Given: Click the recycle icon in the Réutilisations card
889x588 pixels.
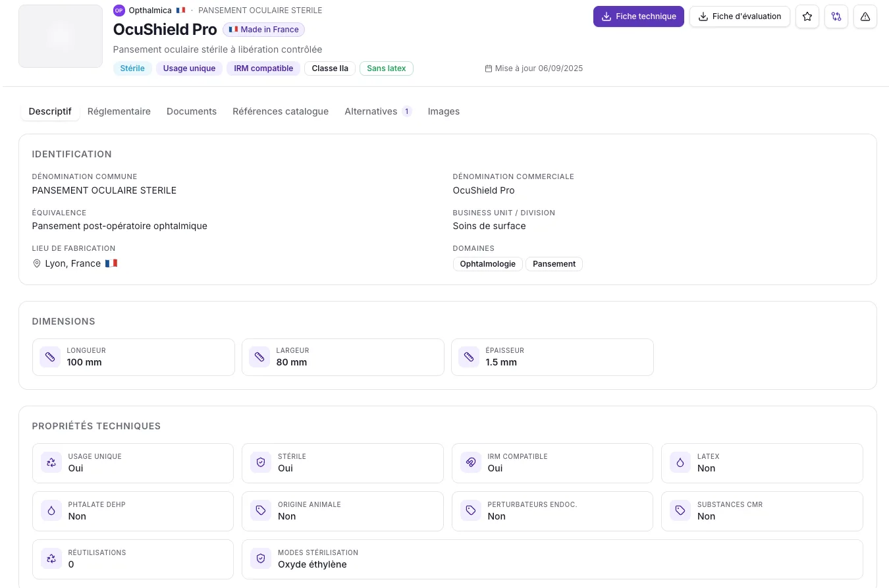Looking at the screenshot, I should [51, 559].
